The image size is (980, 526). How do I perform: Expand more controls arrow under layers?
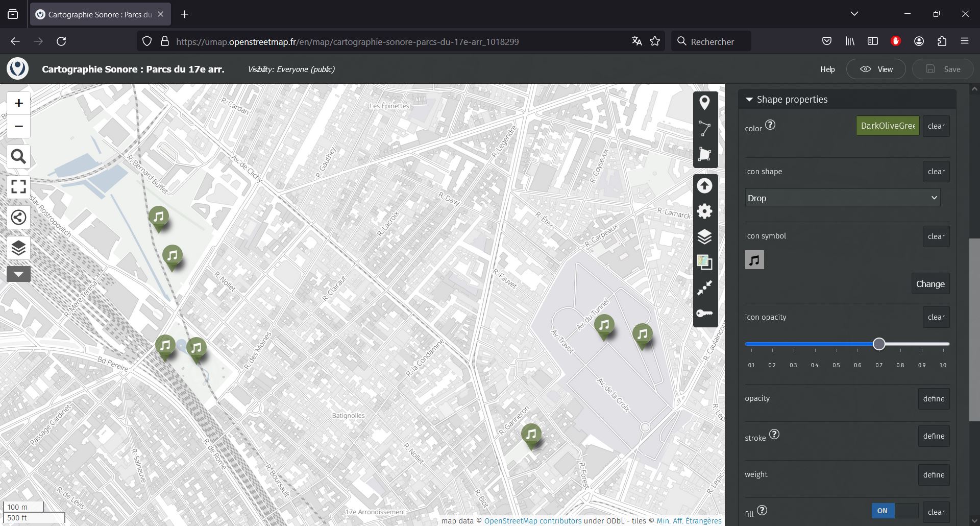(x=19, y=274)
